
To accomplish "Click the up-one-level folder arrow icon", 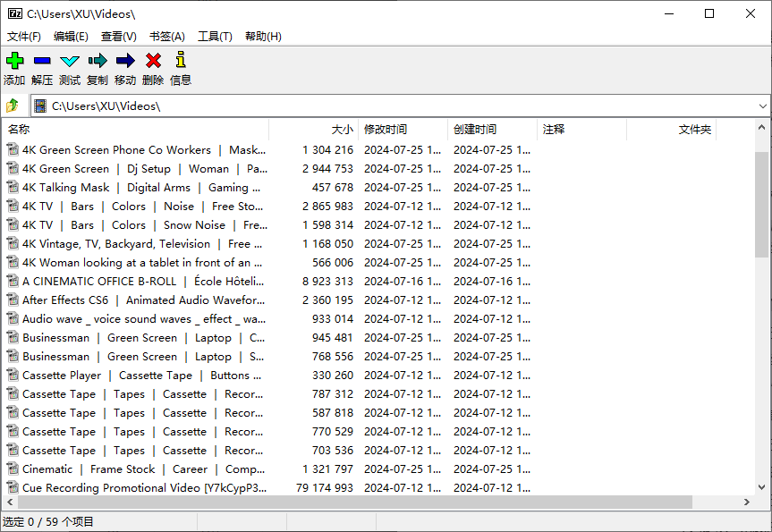I will (13, 106).
